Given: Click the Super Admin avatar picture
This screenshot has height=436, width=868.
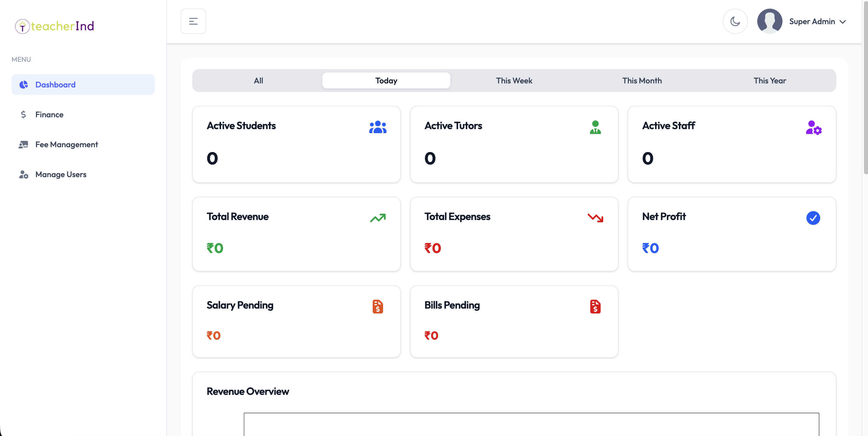Looking at the screenshot, I should (x=769, y=21).
